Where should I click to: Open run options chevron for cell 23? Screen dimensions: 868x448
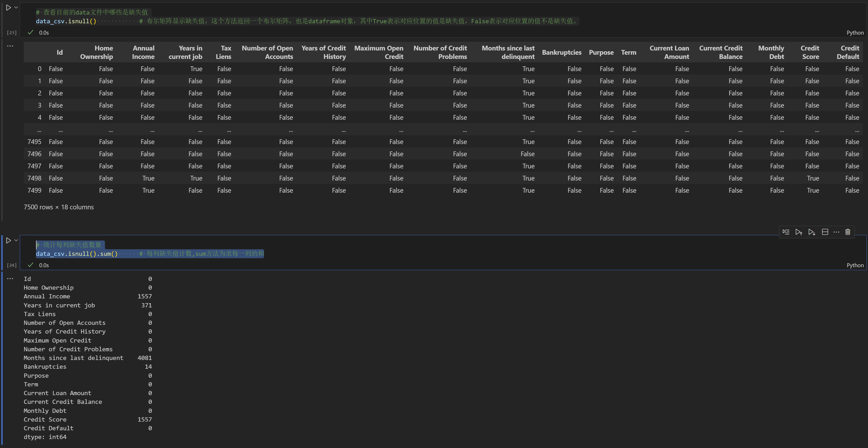(x=16, y=7)
